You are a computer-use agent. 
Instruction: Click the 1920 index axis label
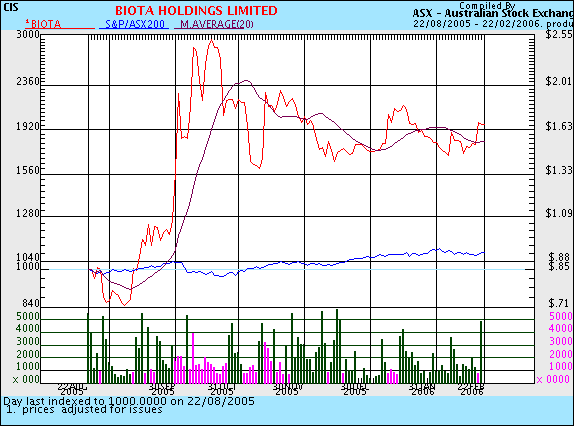tap(28, 126)
